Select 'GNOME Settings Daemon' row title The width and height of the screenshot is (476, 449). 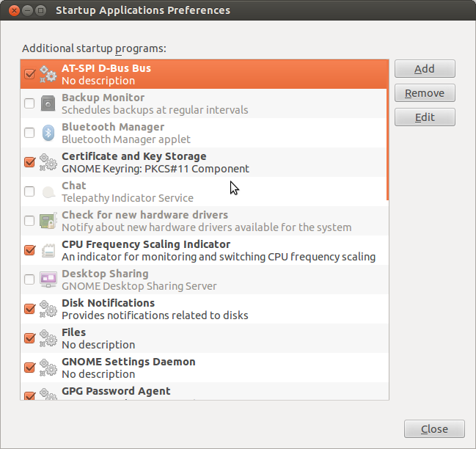click(128, 362)
